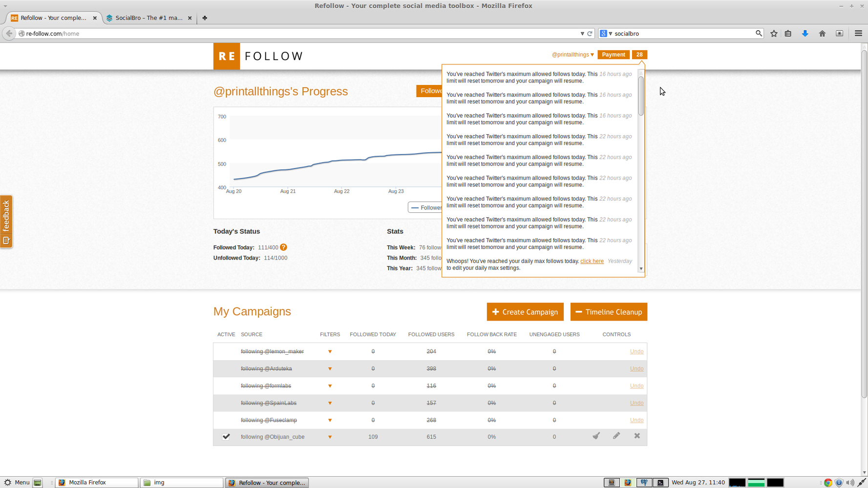This screenshot has width=868, height=488.
Task: Expand filters for following @Arduteka
Action: tap(330, 369)
